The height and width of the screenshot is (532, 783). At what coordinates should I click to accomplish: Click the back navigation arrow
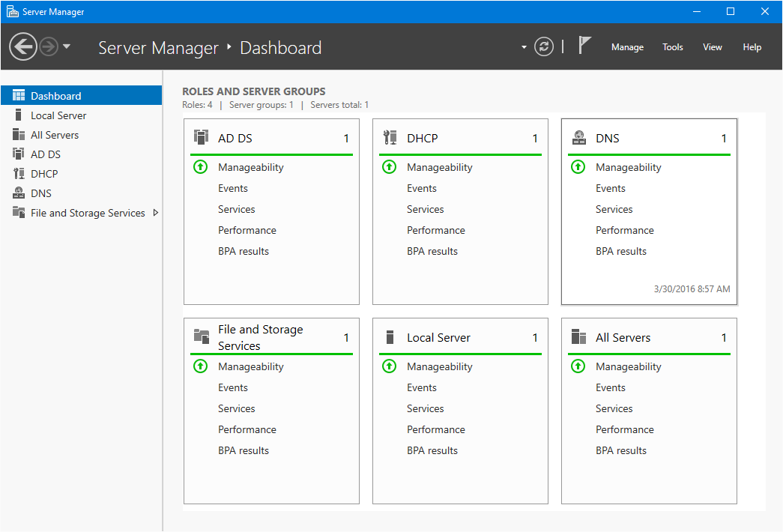coord(23,46)
